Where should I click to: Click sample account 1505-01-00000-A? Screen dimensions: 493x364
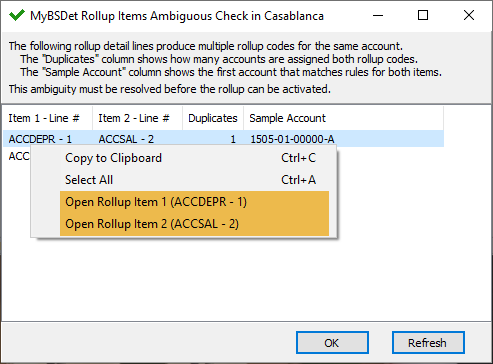point(292,139)
